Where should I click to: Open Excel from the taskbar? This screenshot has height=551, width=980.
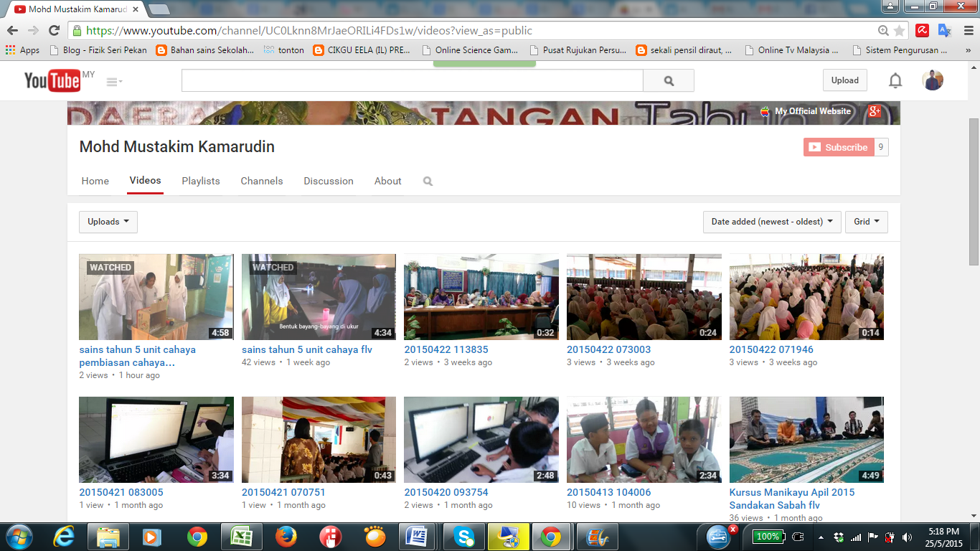pos(241,537)
